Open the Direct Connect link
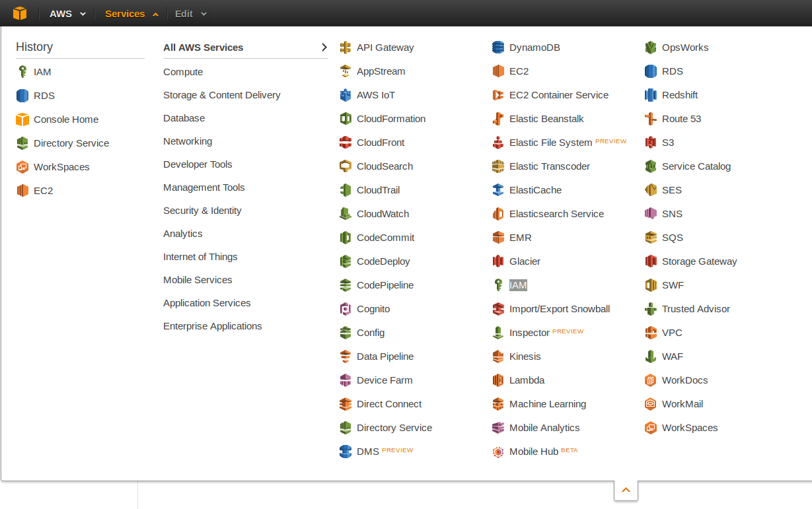Viewport: 812px width, 509px height. click(x=389, y=404)
